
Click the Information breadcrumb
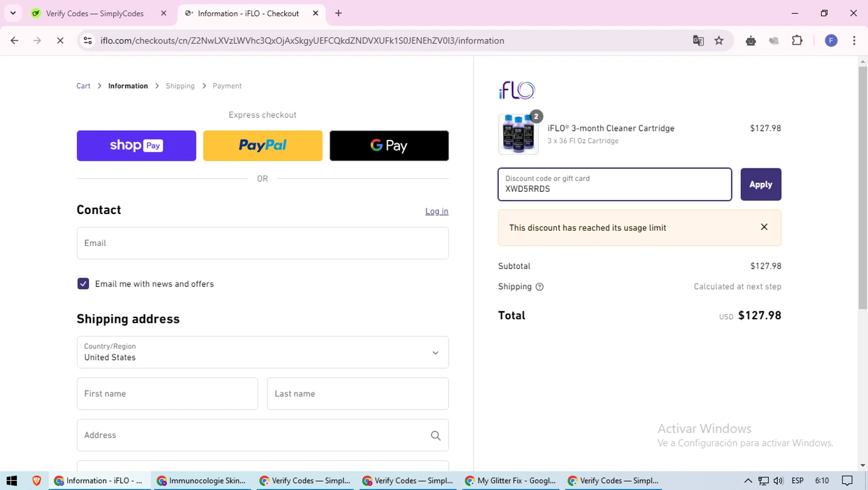click(x=128, y=86)
